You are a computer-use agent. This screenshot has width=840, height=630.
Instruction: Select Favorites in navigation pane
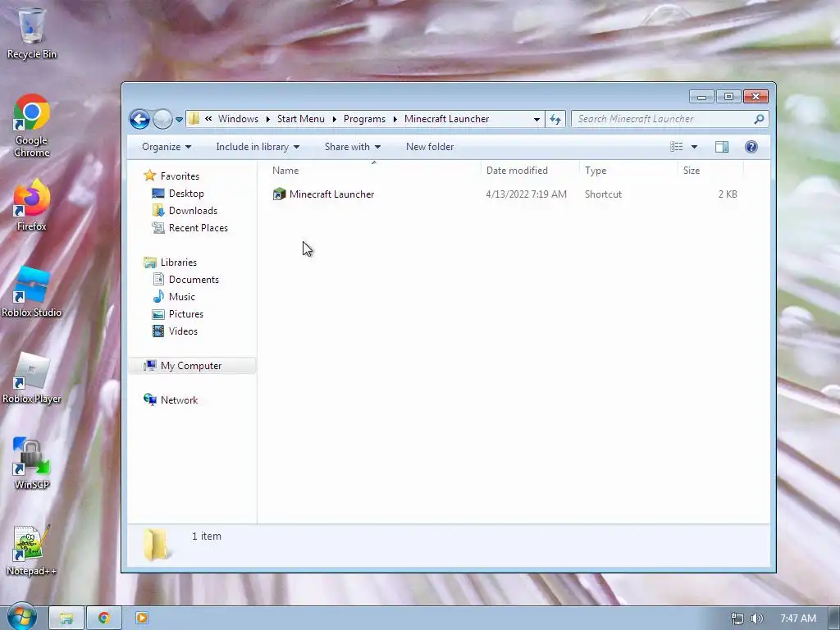pyautogui.click(x=180, y=176)
